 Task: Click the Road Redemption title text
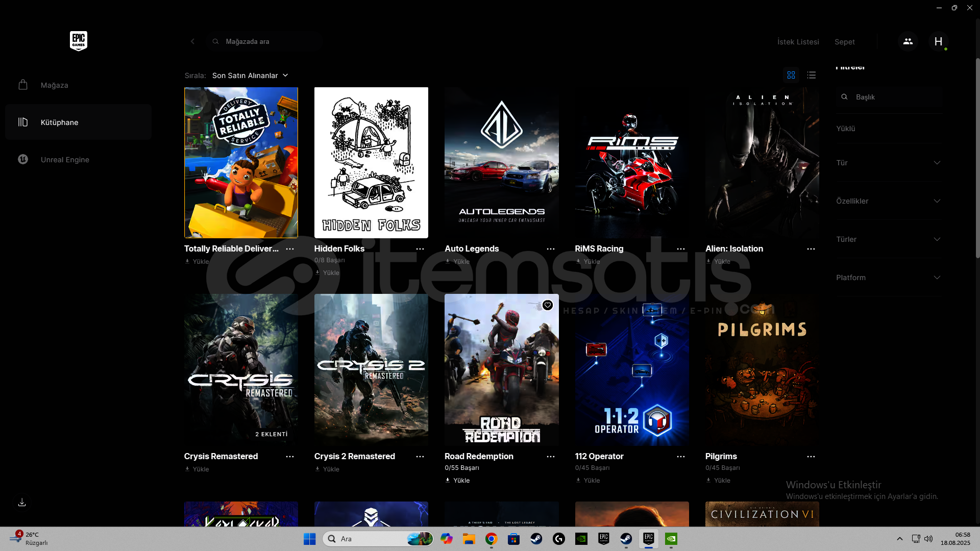click(x=479, y=457)
